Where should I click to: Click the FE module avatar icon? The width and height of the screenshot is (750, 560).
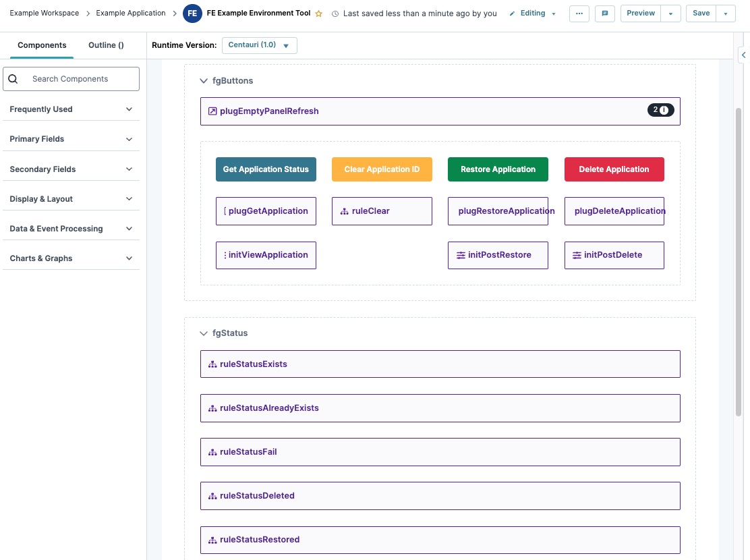pyautogui.click(x=192, y=13)
